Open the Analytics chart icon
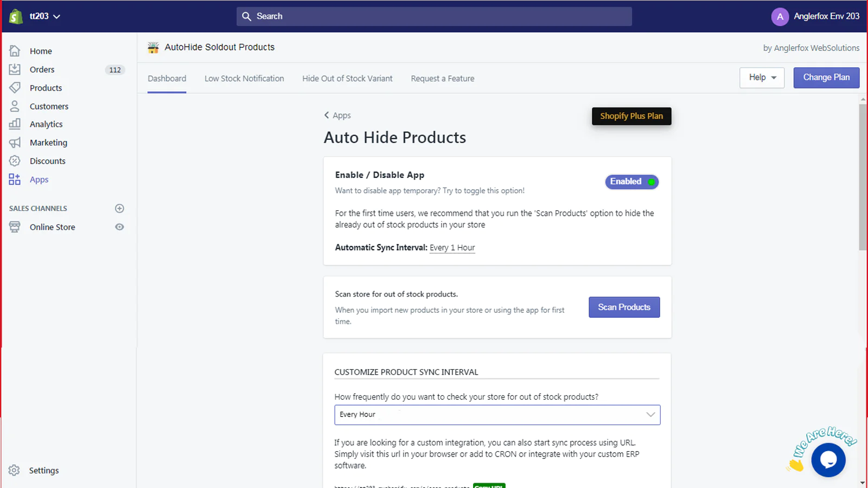Screen dimensions: 868x488 point(15,124)
